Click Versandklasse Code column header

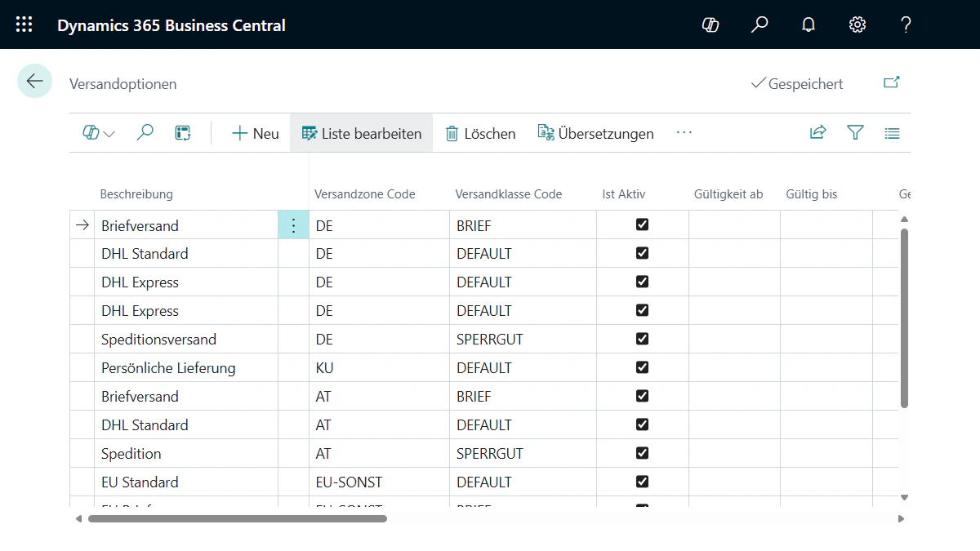(x=509, y=194)
